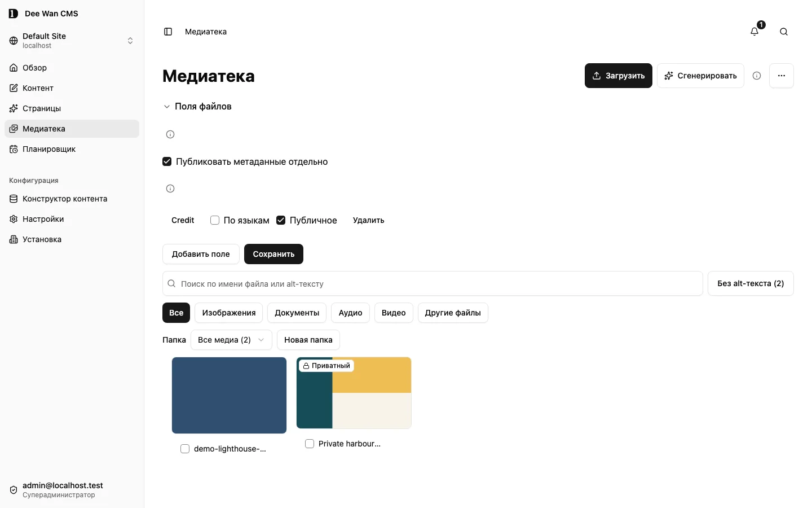Click Новая папка button

coord(308,340)
